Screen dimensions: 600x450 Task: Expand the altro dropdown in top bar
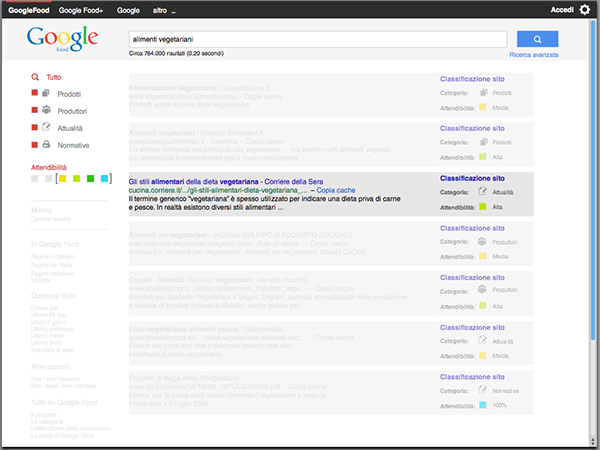(164, 11)
